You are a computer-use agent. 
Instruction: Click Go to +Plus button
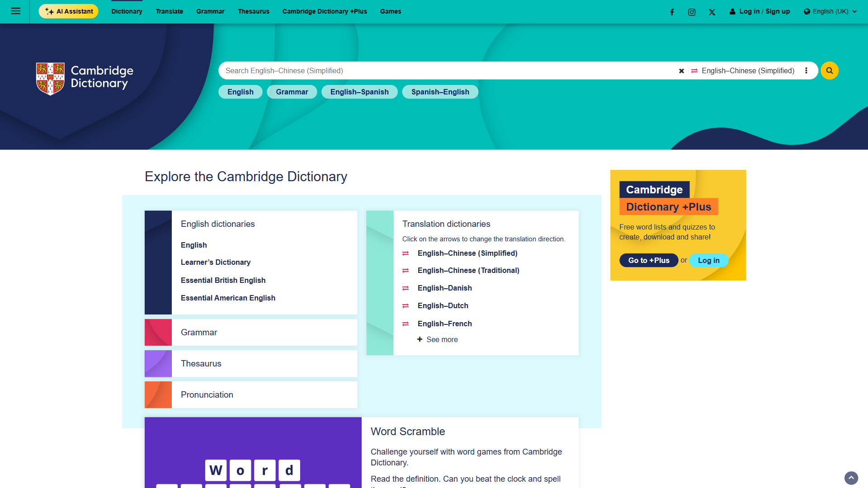click(649, 260)
